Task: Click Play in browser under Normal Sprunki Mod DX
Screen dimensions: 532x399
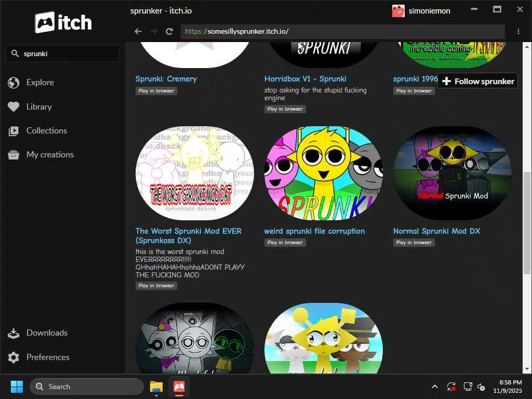Action: [x=414, y=243]
